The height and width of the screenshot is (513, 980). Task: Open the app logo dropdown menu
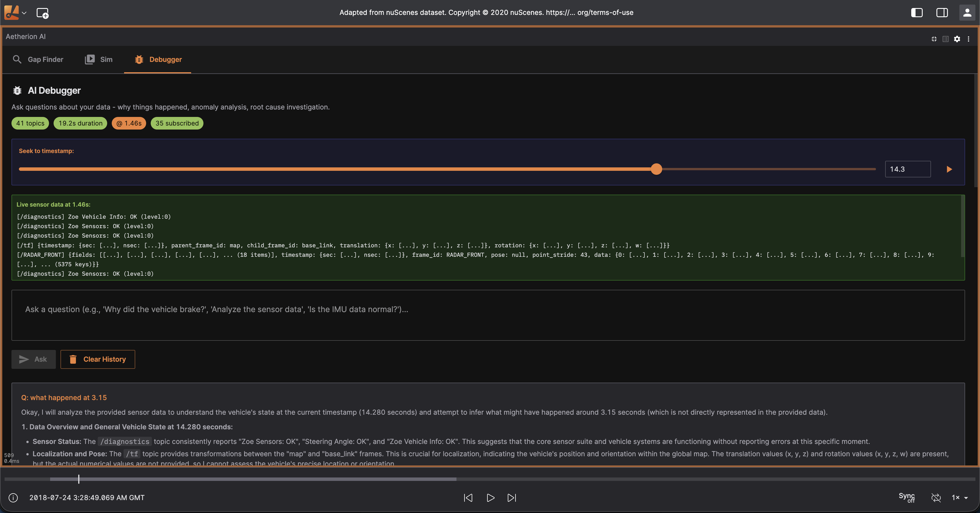pos(15,13)
